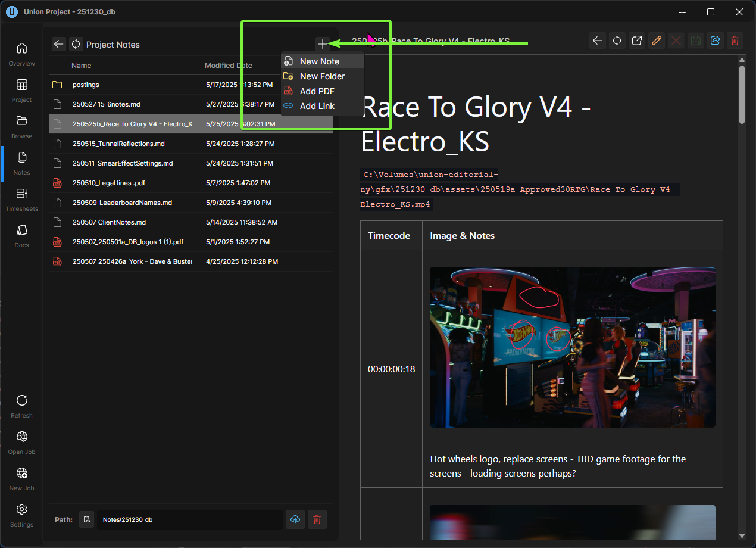Click the Race To Glory V4 heading
The image size is (756, 548).
point(476,124)
